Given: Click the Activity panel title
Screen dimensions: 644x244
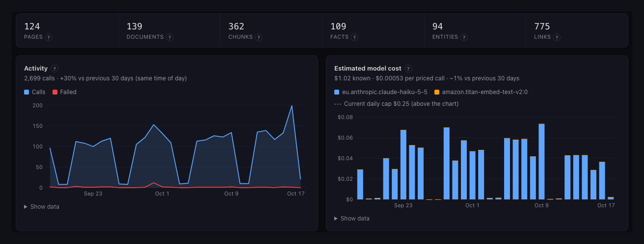Looking at the screenshot, I should (36, 69).
